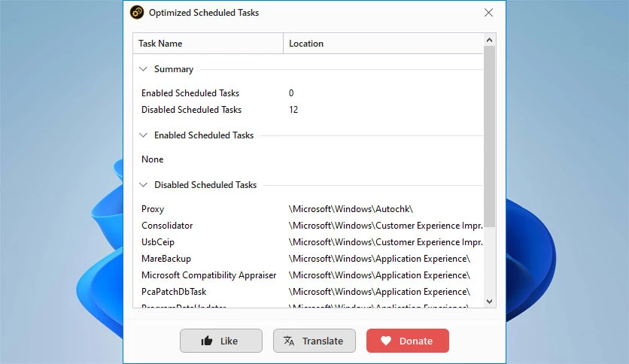Image resolution: width=629 pixels, height=364 pixels.
Task: Click the thumbs-up icon on Like button
Action: click(207, 341)
